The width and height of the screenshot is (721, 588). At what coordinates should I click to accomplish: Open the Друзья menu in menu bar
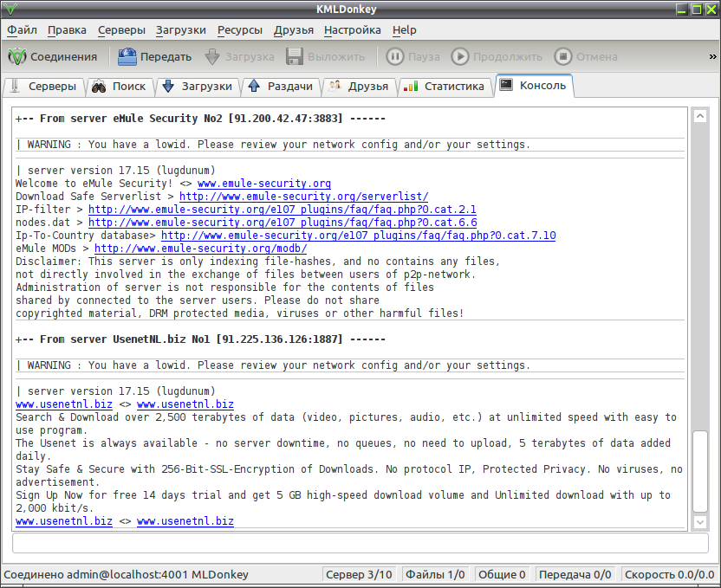[294, 30]
